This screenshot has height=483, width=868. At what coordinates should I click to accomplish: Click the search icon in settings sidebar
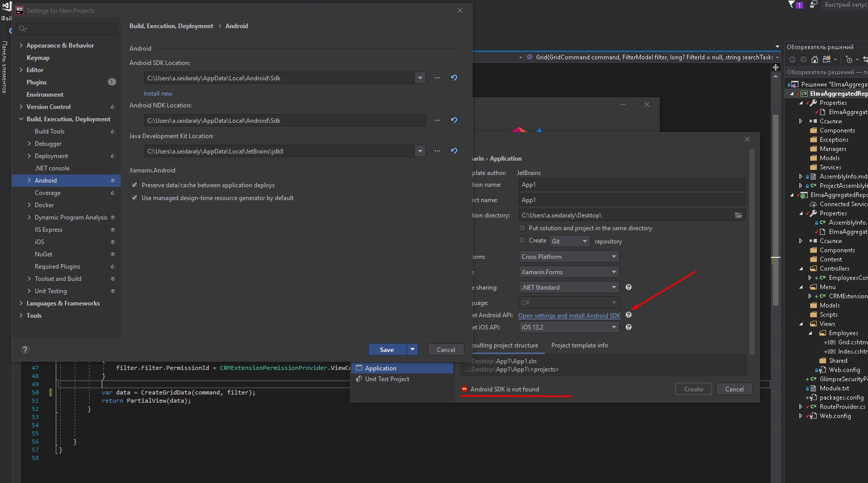click(23, 29)
